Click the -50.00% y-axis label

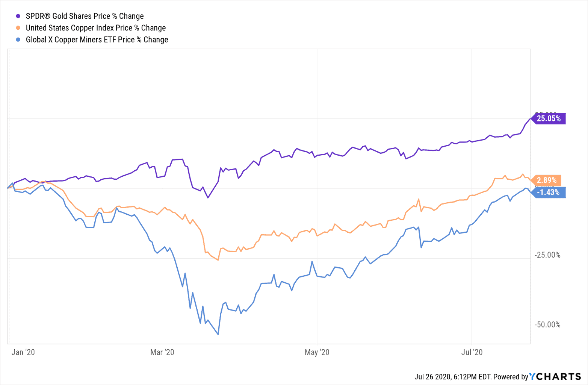pyautogui.click(x=547, y=324)
